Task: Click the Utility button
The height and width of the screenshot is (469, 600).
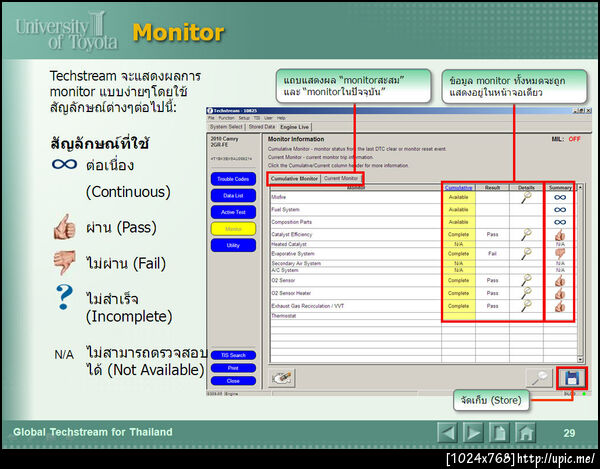Action: click(x=233, y=245)
